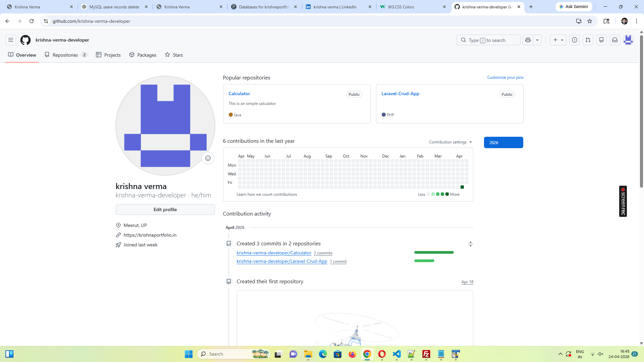Expand the Create new plus dropdown
Image resolution: width=644 pixels, height=362 pixels.
[558, 40]
